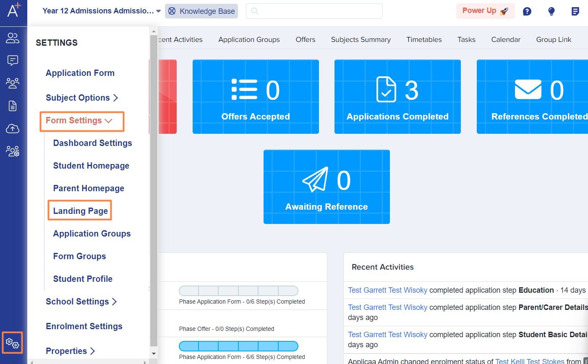The width and height of the screenshot is (588, 364).
Task: Open the students people icon in sidebar
Action: (13, 39)
